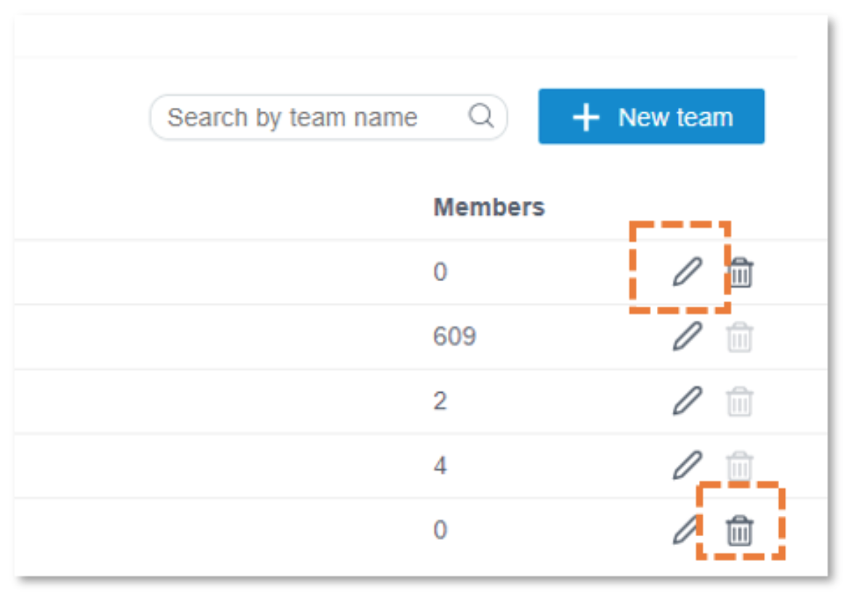Viewport: 868px width, 612px height.
Task: Edit the team with 4 members
Action: click(x=687, y=465)
